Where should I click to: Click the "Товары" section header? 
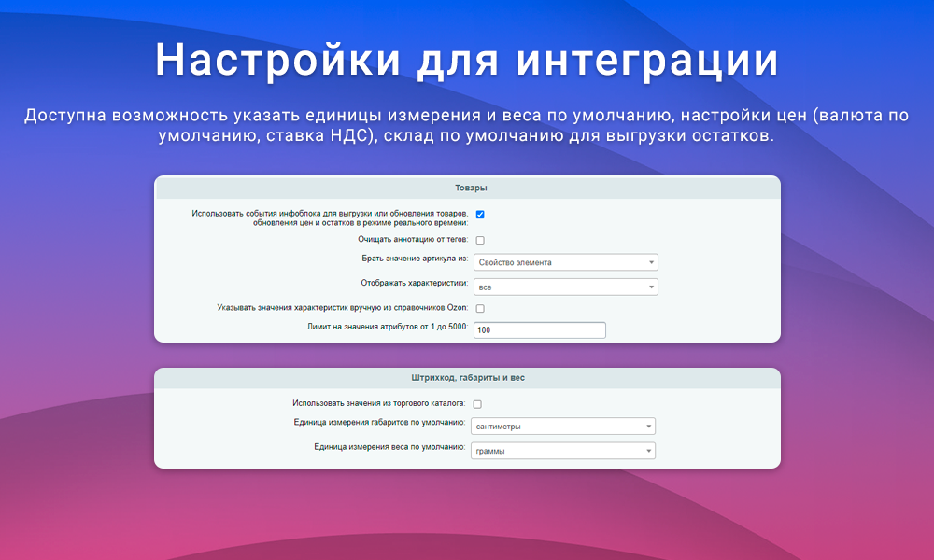click(467, 187)
